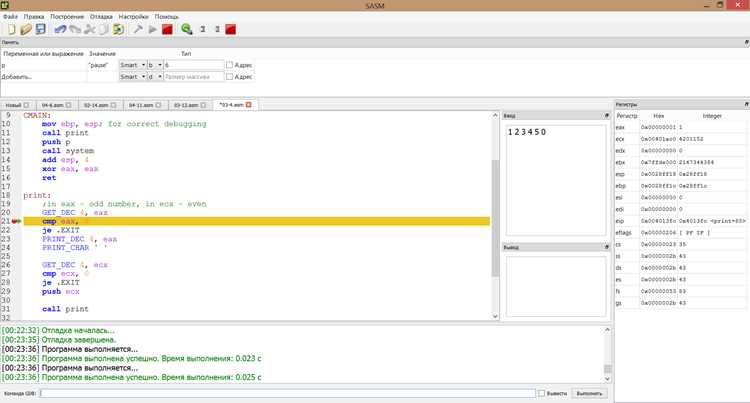750x403 pixels.
Task: Switch to the 02-14.asm tab
Action: [x=96, y=105]
